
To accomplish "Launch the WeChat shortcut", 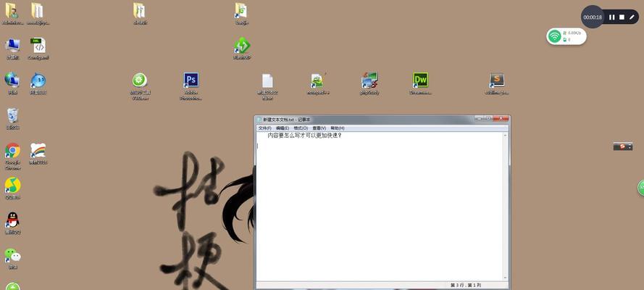I will click(13, 255).
